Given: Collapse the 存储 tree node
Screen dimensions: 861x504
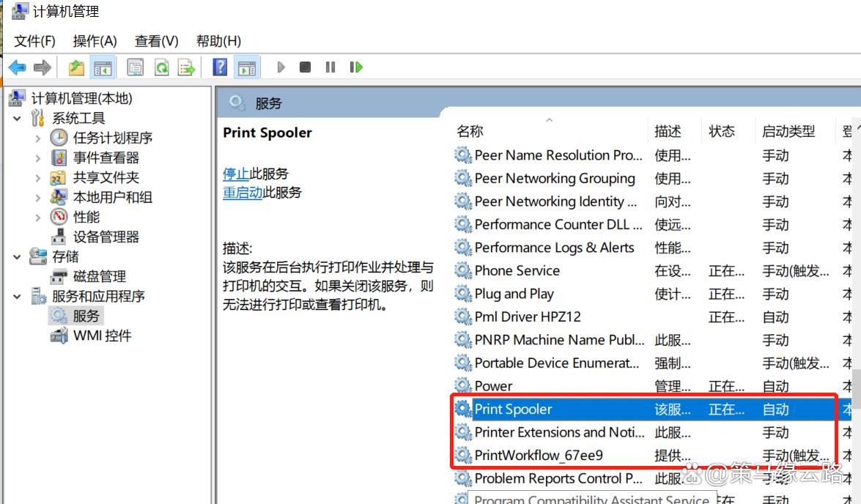Looking at the screenshot, I should [17, 256].
